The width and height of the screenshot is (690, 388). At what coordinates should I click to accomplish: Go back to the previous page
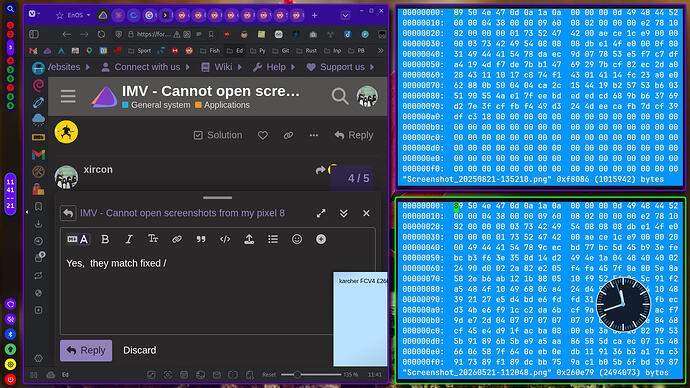point(66,34)
